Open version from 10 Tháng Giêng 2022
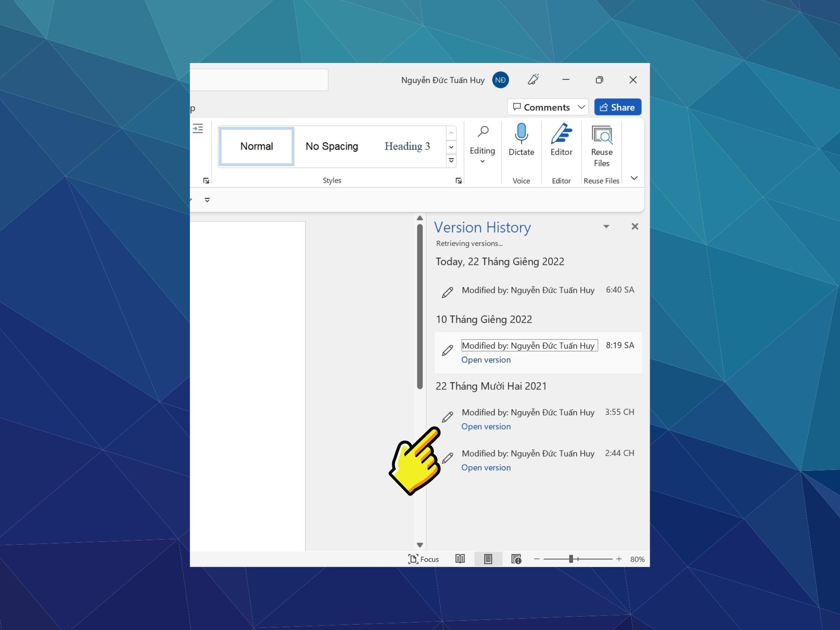Screen dimensions: 840x630 486,360
